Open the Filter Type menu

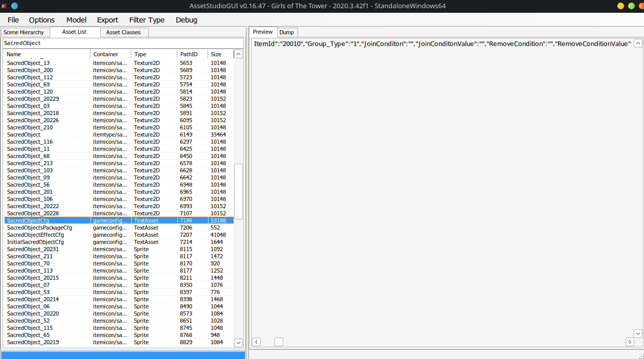(x=147, y=20)
